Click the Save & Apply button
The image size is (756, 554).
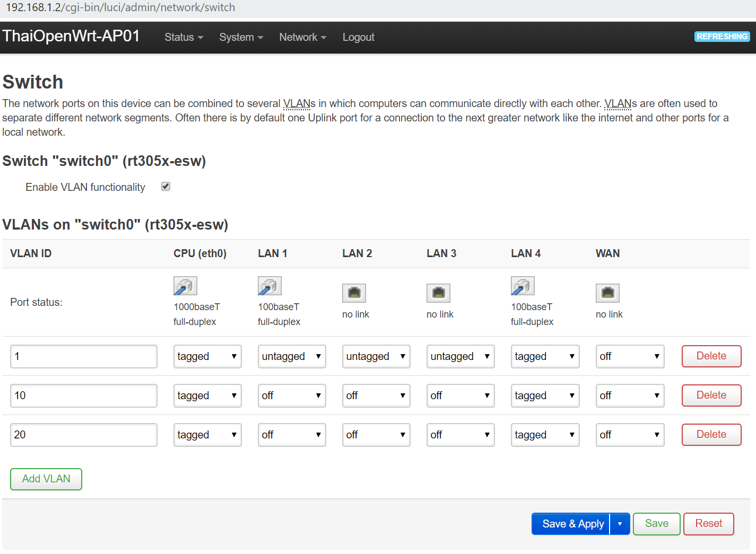pyautogui.click(x=571, y=524)
